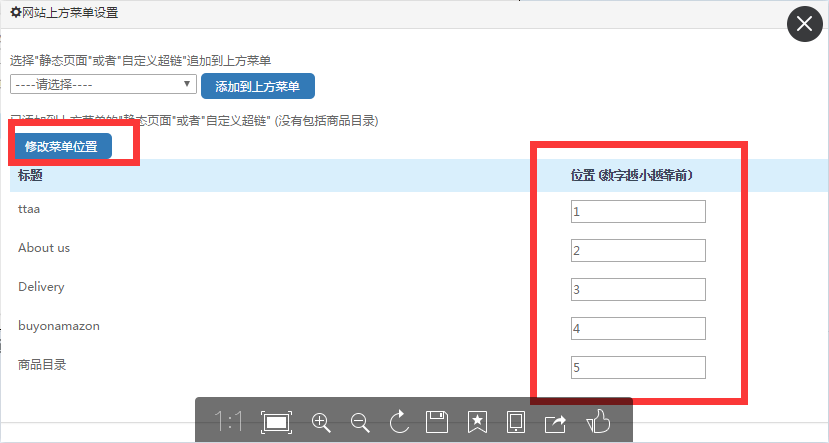The image size is (829, 443).
Task: Click the tablet device icon in viewer toolbar
Action: click(515, 422)
